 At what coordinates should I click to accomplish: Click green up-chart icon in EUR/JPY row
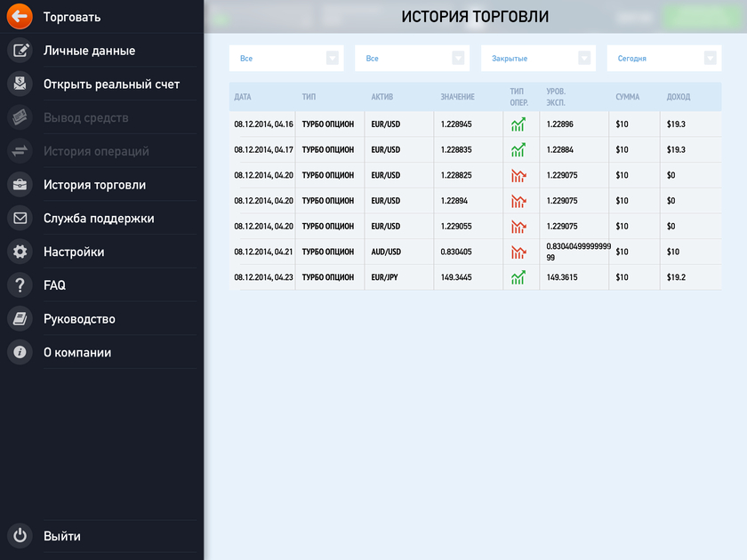coord(518,277)
